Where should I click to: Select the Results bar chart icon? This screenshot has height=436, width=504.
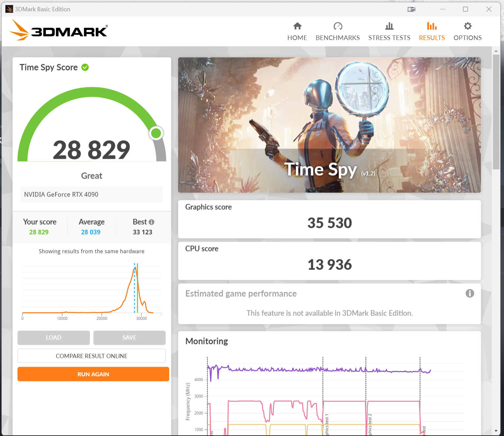tap(432, 26)
